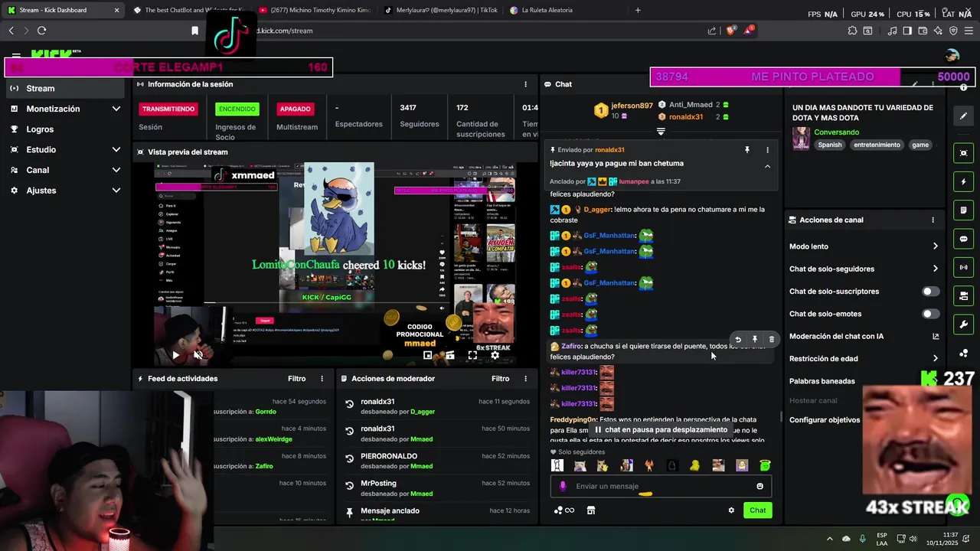Open Restricción de edad options arrow
Image resolution: width=980 pixels, height=551 pixels.
click(x=935, y=358)
